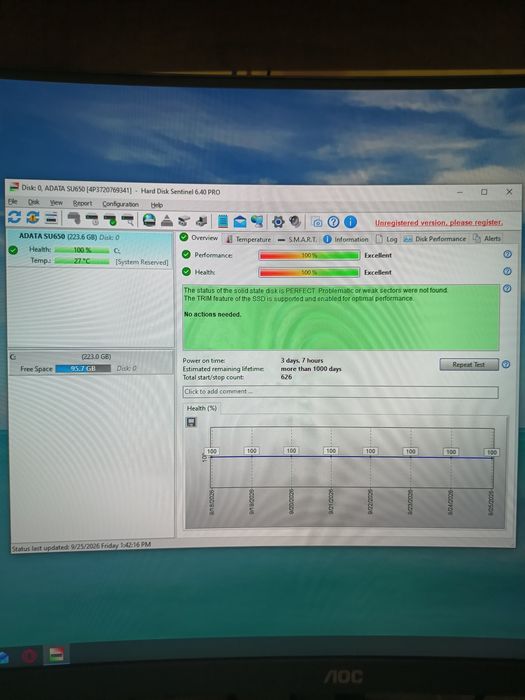Click the question mark help toolbar icon
This screenshot has height=700, width=525.
pyautogui.click(x=333, y=222)
